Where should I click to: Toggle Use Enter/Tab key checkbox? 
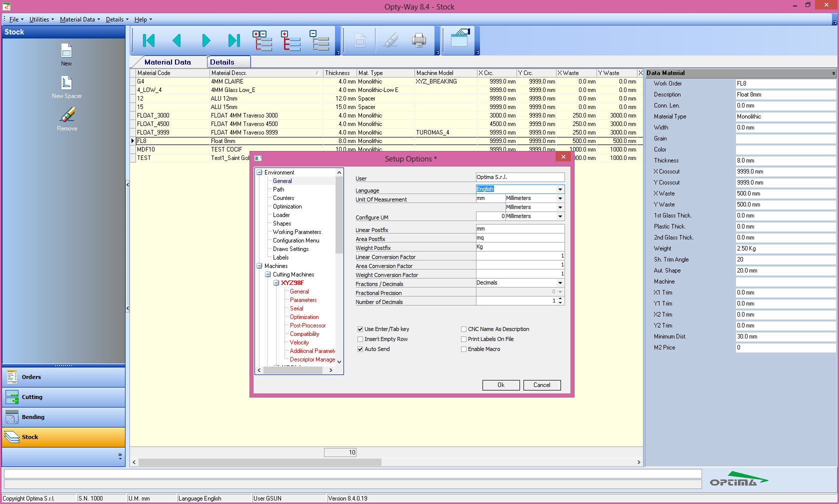coord(360,329)
